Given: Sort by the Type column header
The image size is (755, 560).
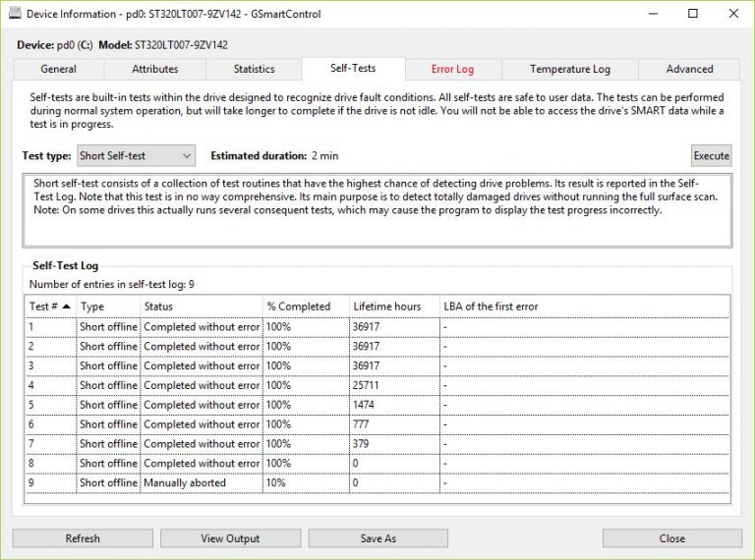Looking at the screenshot, I should [108, 307].
